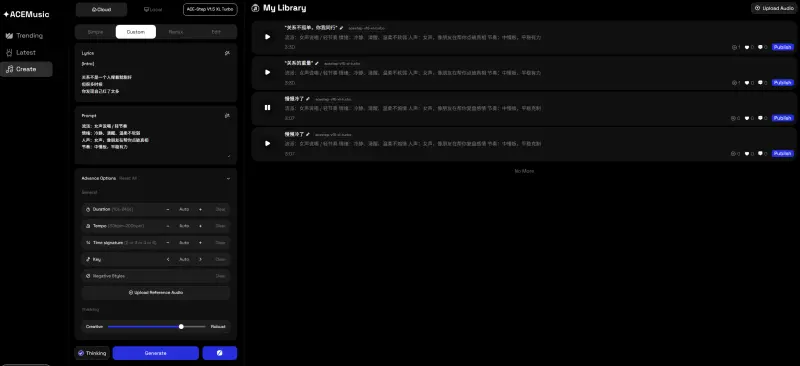The height and width of the screenshot is (366, 800).
Task: Like the second track with heart icon
Action: (x=747, y=83)
